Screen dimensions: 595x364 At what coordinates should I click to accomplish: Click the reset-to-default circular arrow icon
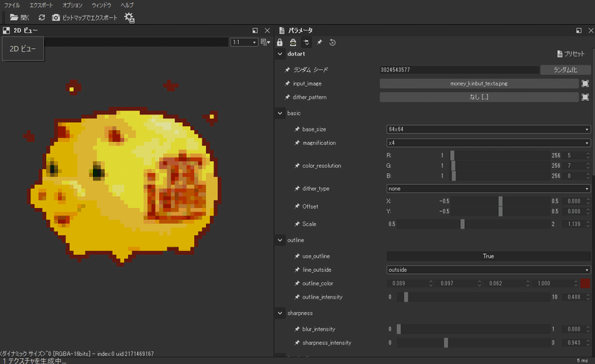[332, 42]
